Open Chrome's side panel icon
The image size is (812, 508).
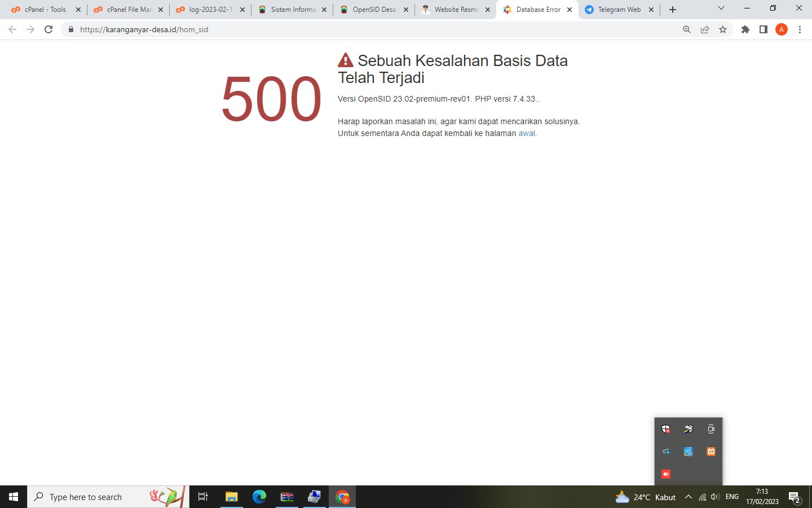763,29
